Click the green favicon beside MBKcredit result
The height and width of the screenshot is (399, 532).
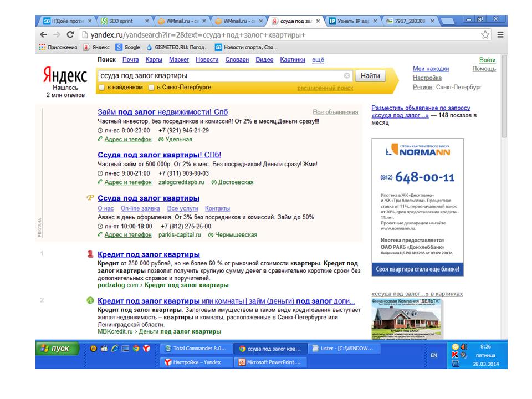(x=90, y=300)
